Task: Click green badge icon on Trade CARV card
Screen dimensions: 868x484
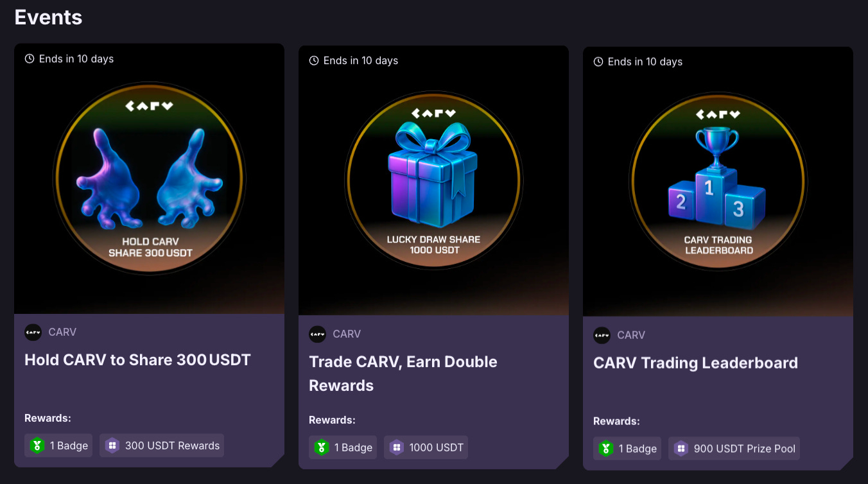Action: (x=322, y=447)
